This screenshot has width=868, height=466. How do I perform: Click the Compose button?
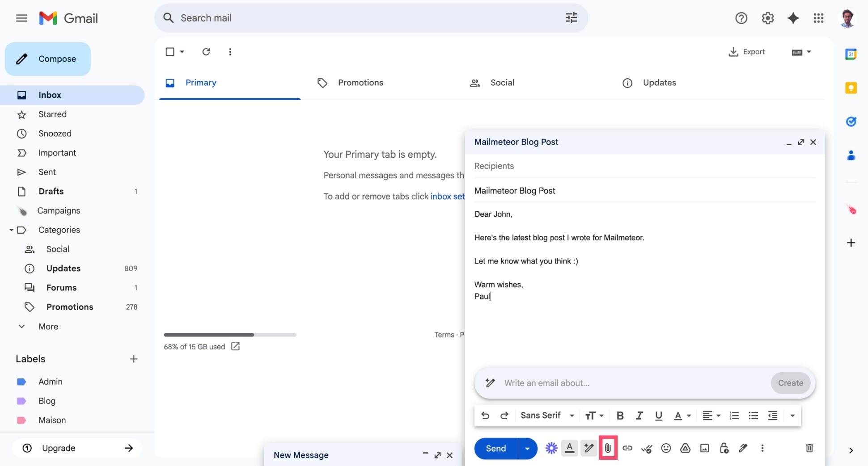tap(47, 59)
